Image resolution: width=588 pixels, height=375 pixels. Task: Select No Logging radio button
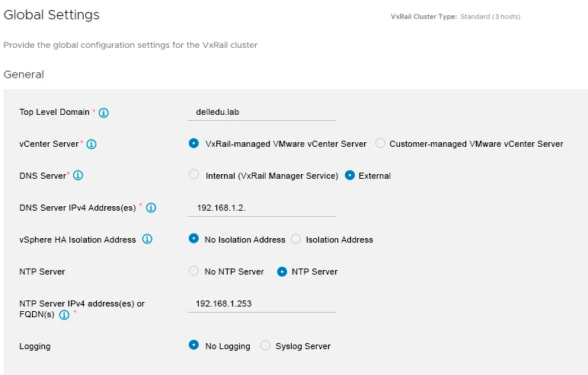coord(193,345)
